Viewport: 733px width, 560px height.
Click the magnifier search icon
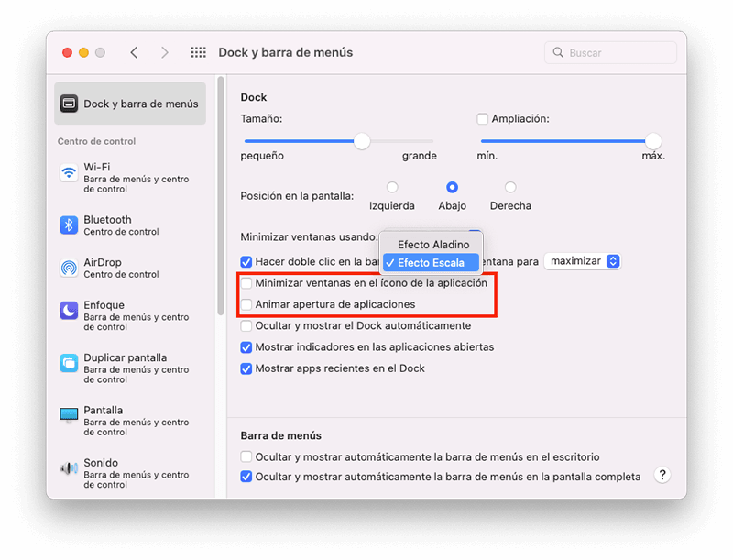[x=558, y=52]
